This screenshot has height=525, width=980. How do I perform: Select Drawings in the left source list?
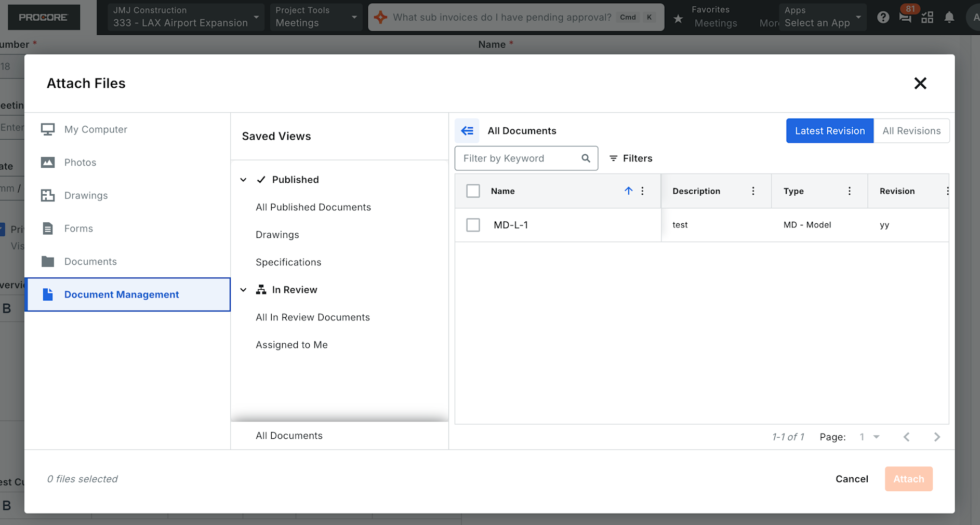pos(128,195)
